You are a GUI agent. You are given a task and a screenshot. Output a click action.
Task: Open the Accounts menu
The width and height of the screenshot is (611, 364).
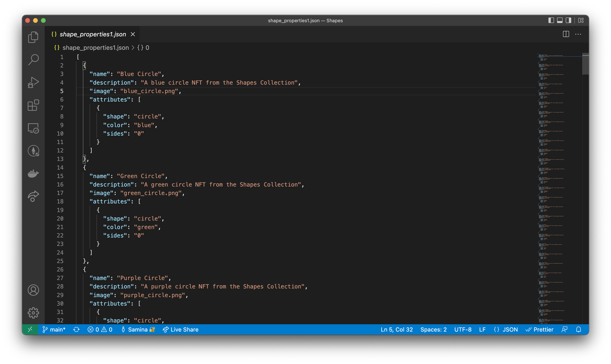coord(33,290)
